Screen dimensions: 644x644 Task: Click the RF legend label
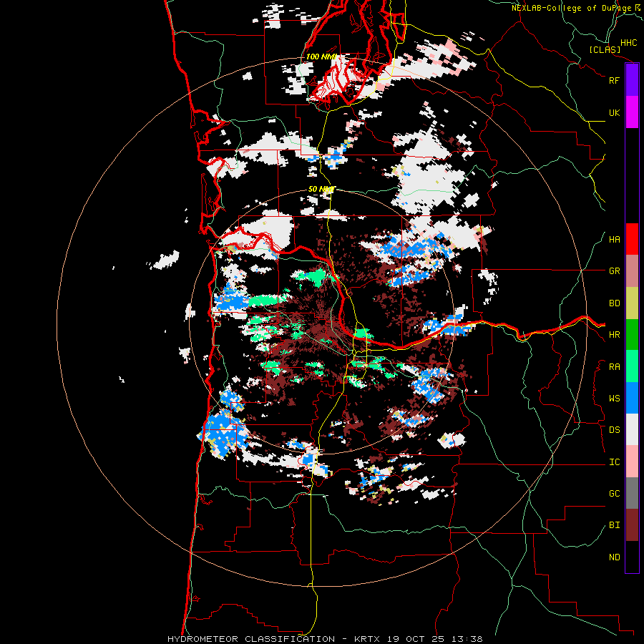pos(614,80)
